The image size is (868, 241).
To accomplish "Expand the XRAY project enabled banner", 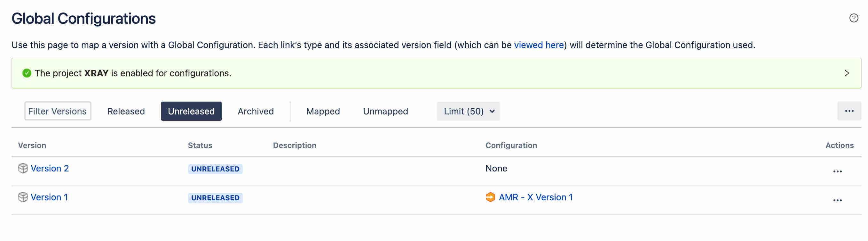I will [847, 73].
